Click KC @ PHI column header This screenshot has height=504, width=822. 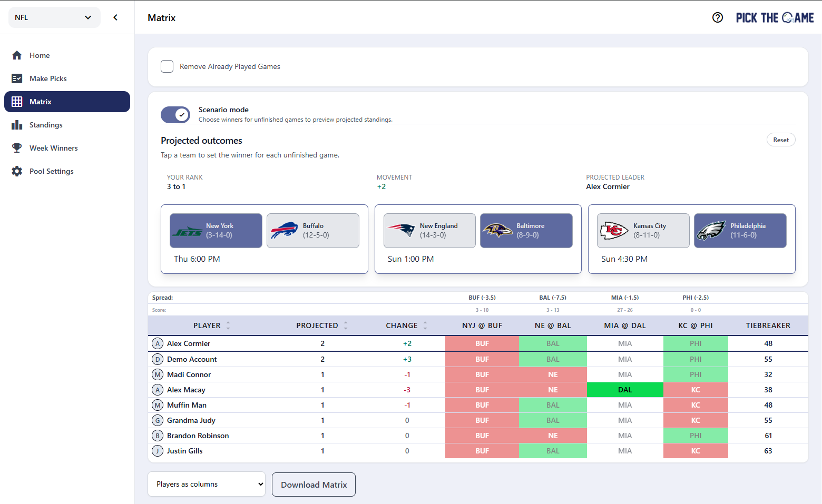click(696, 325)
